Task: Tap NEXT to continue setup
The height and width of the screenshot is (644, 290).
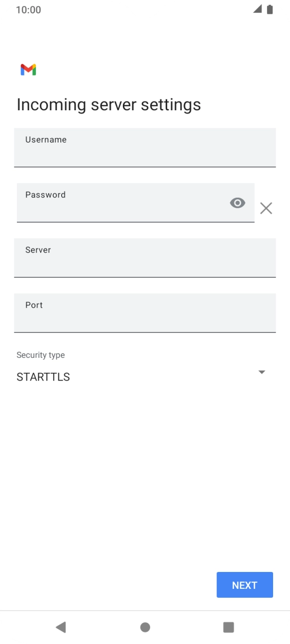Action: [x=244, y=585]
